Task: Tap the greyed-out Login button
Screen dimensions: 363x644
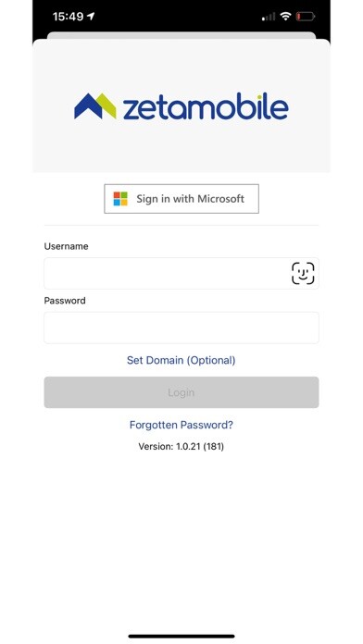Action: click(181, 392)
